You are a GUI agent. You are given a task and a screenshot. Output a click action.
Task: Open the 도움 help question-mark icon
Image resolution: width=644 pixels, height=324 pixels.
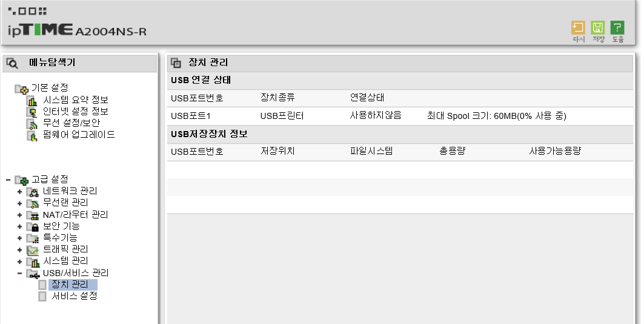[x=617, y=28]
